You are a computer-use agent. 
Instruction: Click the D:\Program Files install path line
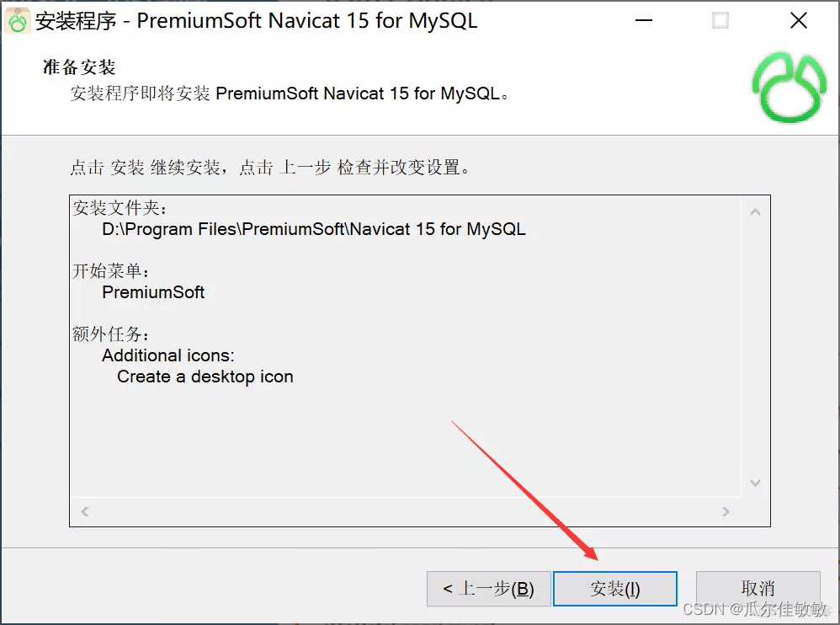coord(314,229)
